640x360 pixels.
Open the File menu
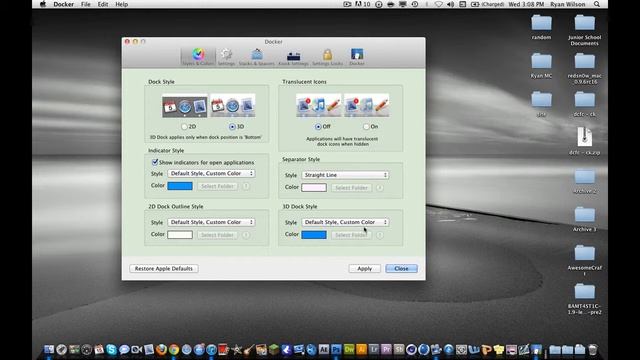86,4
